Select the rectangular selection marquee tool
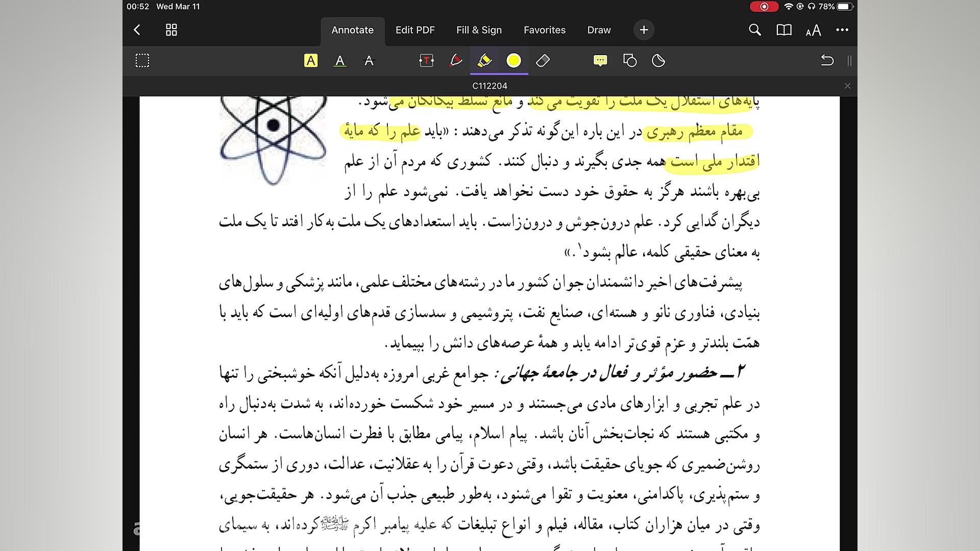Image resolution: width=980 pixels, height=551 pixels. tap(142, 61)
